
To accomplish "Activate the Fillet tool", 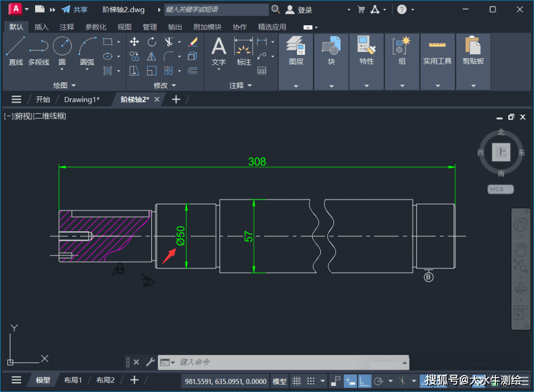I will (x=169, y=56).
